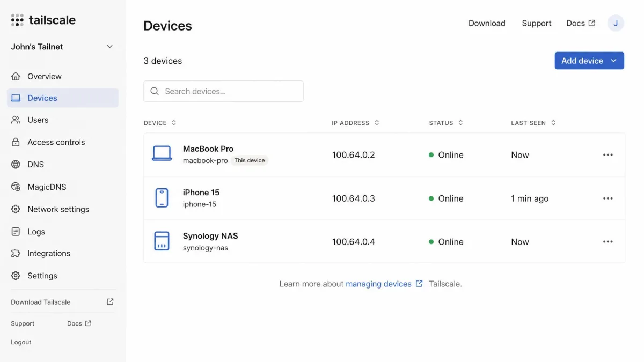Screen dimensions: 644x362
Task: Click the Network settings gear icon
Action: [16, 209]
